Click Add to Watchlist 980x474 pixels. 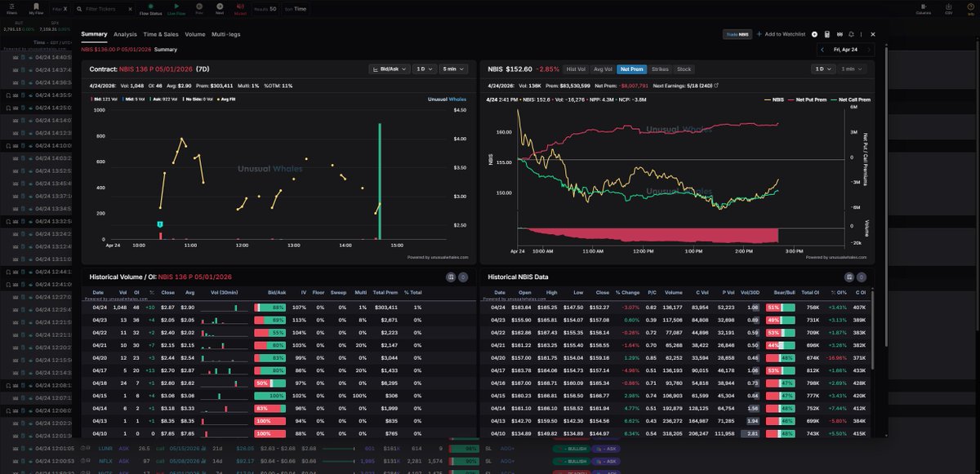781,34
